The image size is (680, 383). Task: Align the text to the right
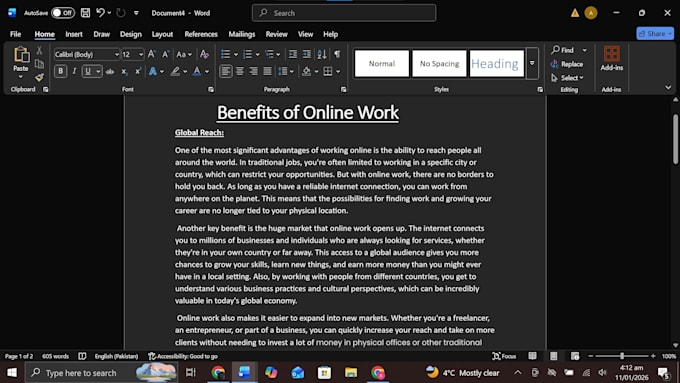coord(253,71)
